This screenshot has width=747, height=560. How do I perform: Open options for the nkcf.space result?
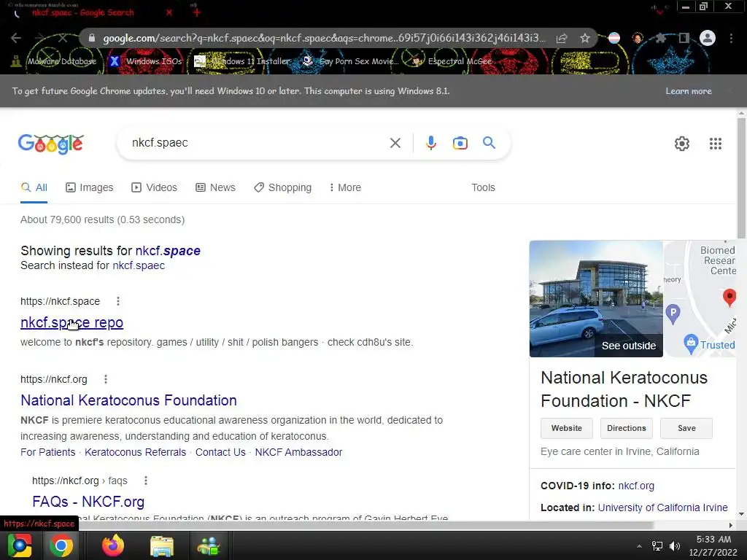point(118,301)
